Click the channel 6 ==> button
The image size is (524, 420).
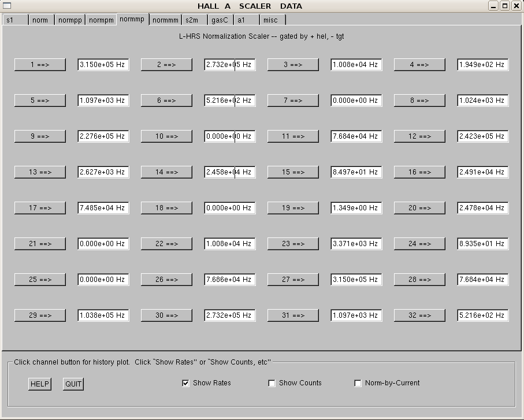click(167, 101)
